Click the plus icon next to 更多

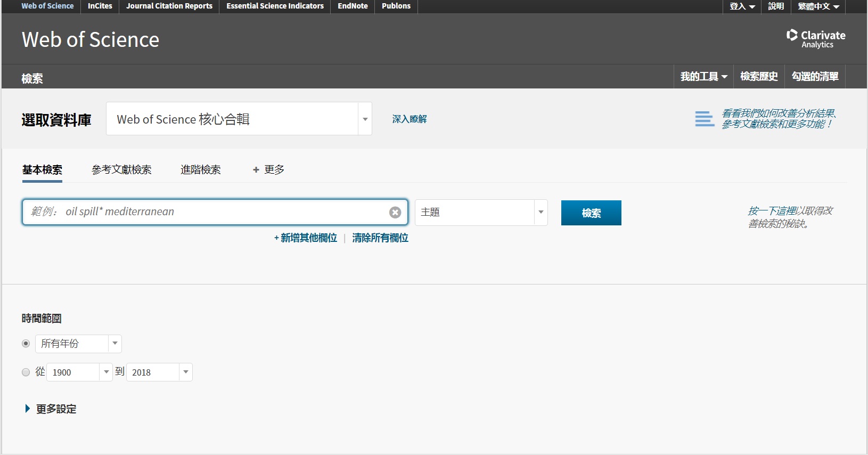tap(256, 170)
